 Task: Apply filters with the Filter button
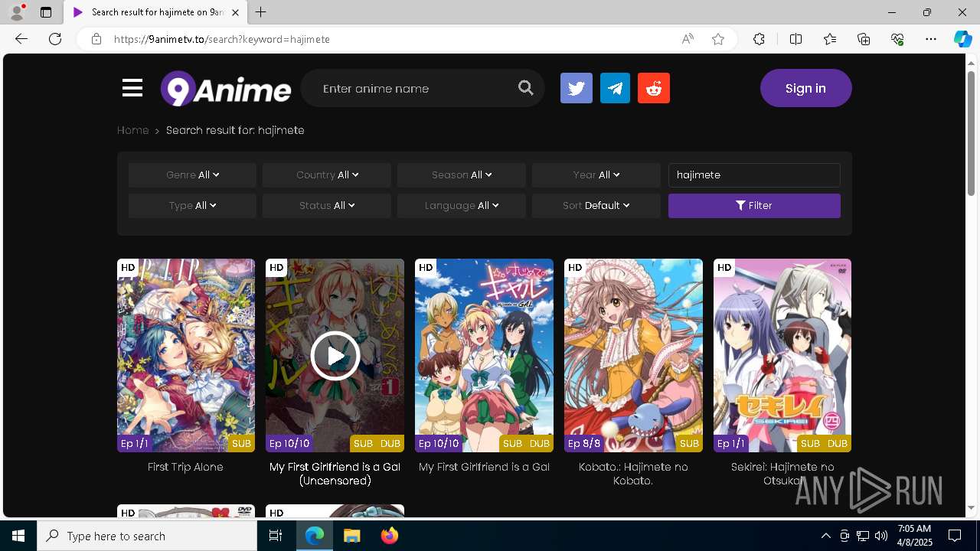[754, 205]
